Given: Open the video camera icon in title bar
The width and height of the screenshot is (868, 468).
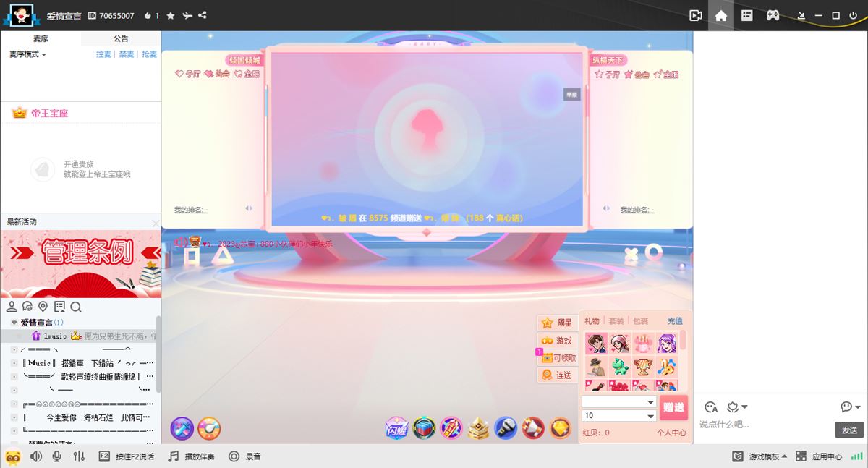Looking at the screenshot, I should pyautogui.click(x=696, y=15).
